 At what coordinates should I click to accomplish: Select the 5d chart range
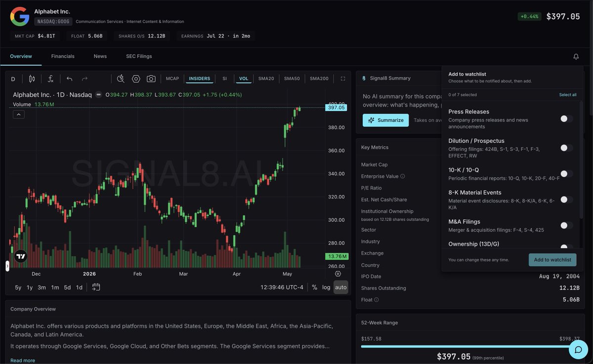click(x=67, y=287)
